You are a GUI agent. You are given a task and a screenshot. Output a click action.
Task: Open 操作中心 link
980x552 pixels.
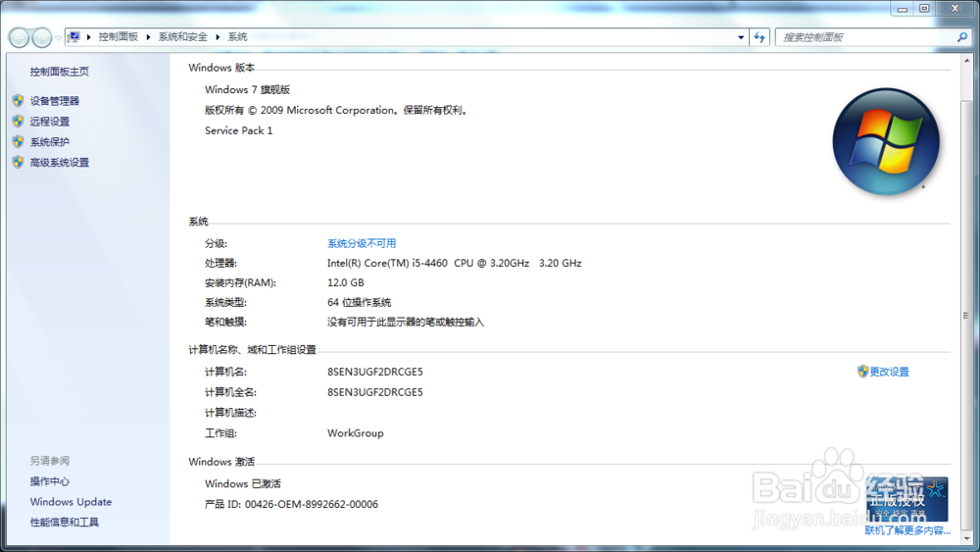49,481
